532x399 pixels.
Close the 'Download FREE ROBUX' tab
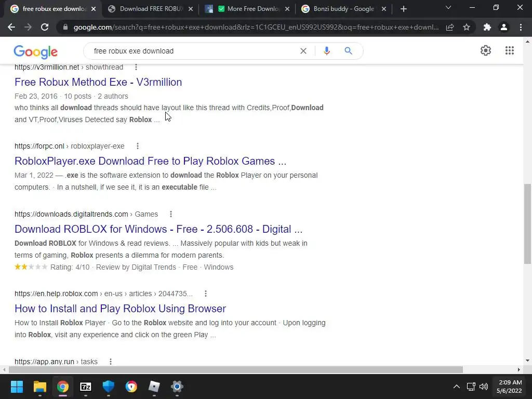(191, 9)
